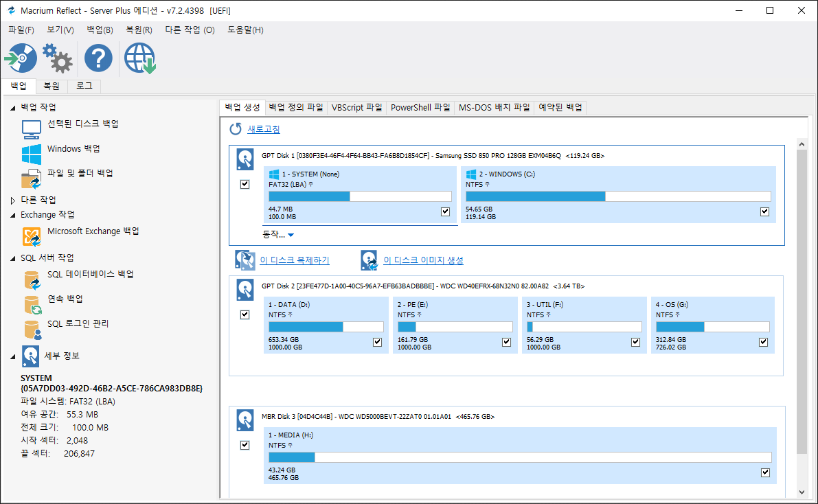Toggle GPT Disk 1 whole-disk checkbox
This screenshot has width=818, height=504.
coord(245,184)
